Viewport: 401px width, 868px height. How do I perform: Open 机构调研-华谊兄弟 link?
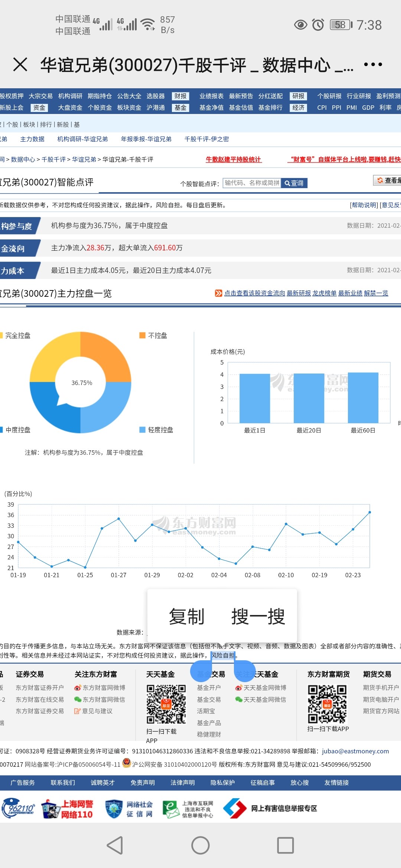point(82,139)
